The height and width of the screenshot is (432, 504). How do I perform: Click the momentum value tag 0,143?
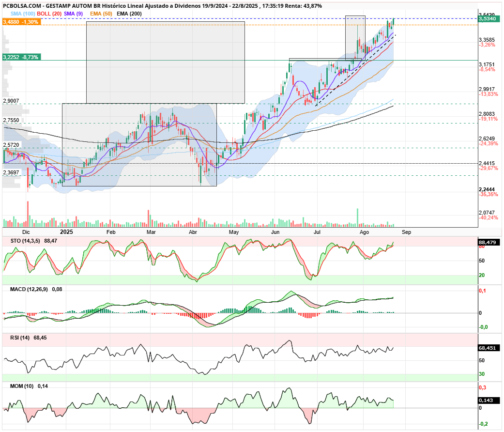[x=489, y=400]
